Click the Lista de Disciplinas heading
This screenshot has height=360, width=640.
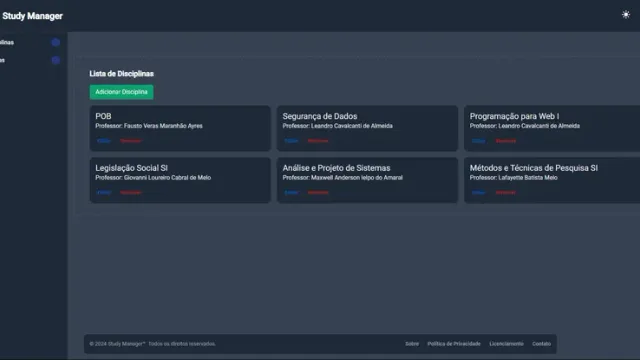[122, 74]
